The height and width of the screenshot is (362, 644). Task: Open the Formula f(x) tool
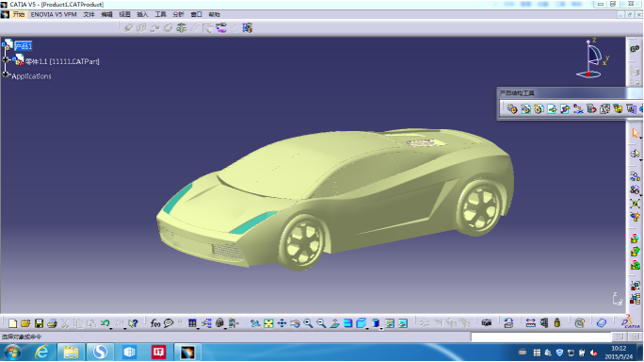[155, 323]
